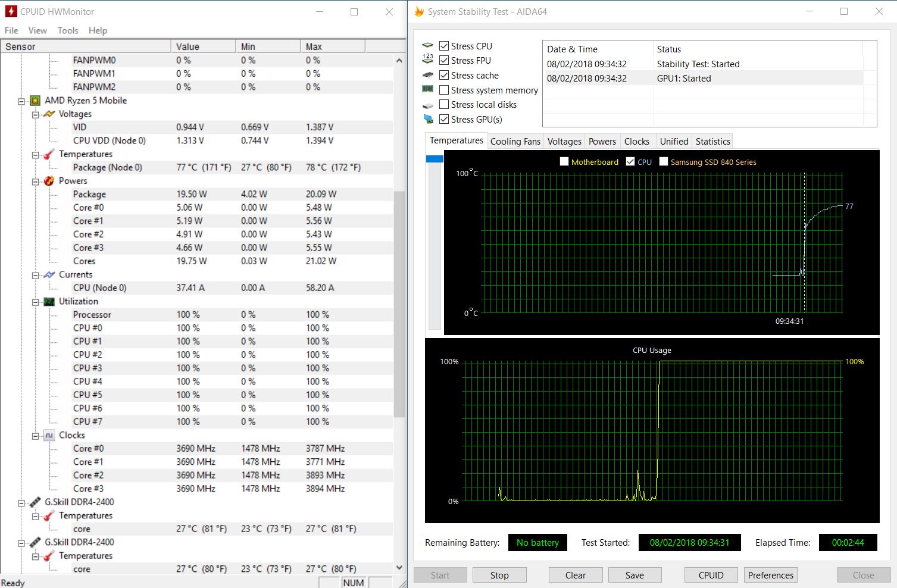This screenshot has height=588, width=897.
Task: Collapse the Clocks tree section
Action: (35, 436)
